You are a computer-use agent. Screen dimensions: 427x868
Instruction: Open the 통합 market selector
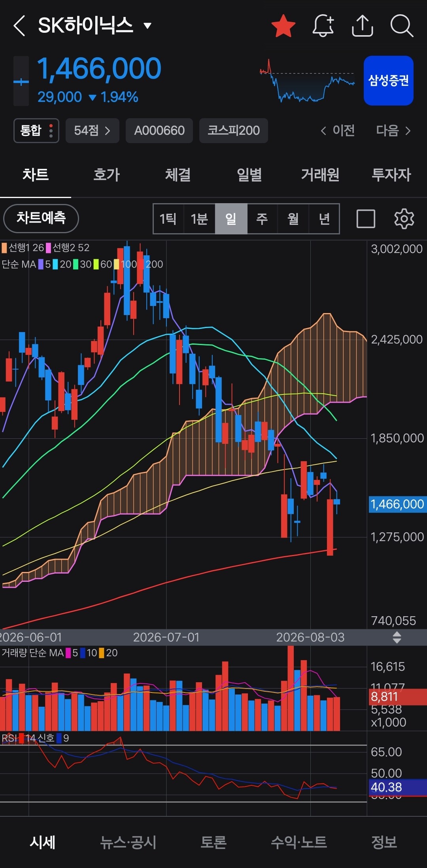(36, 130)
